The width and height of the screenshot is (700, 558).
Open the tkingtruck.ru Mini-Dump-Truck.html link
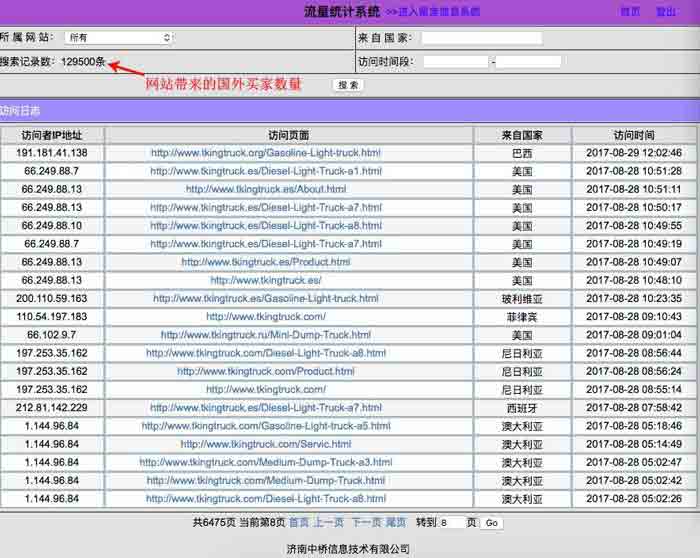265,335
